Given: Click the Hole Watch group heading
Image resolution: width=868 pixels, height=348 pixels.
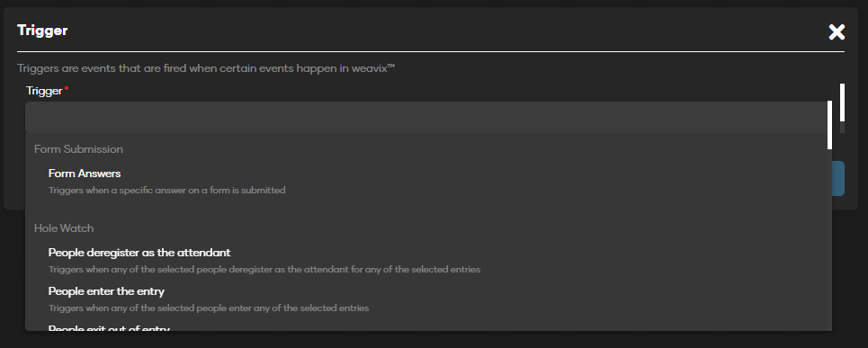Looking at the screenshot, I should pyautogui.click(x=64, y=228).
